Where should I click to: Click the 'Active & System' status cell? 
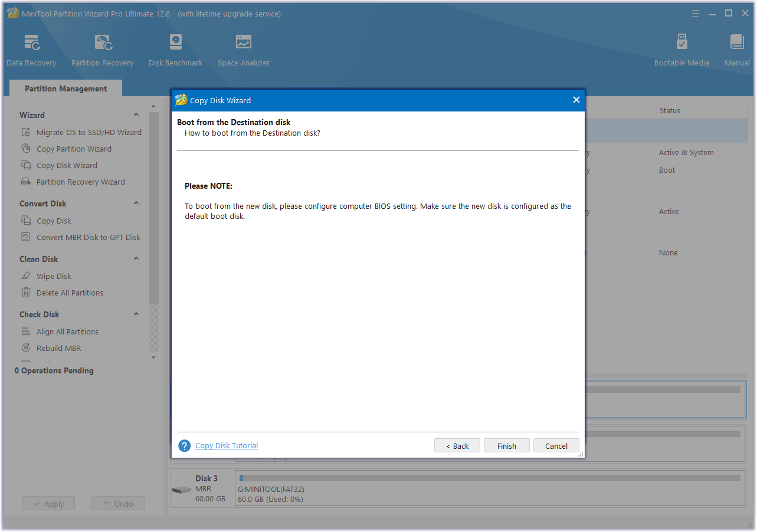pos(686,152)
